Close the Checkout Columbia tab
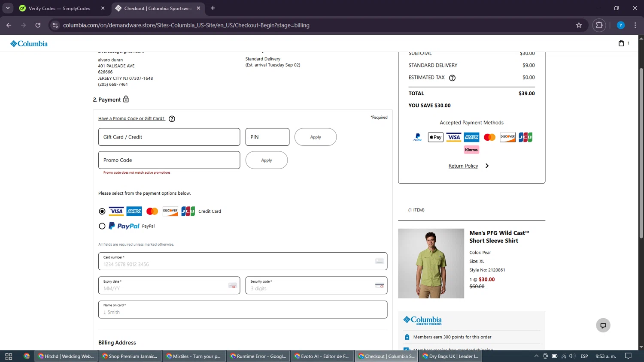Screen dimensions: 644x362 pos(198,8)
